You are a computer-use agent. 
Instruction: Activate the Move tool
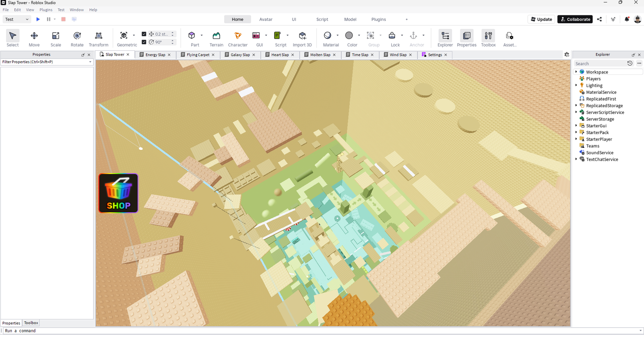34,39
